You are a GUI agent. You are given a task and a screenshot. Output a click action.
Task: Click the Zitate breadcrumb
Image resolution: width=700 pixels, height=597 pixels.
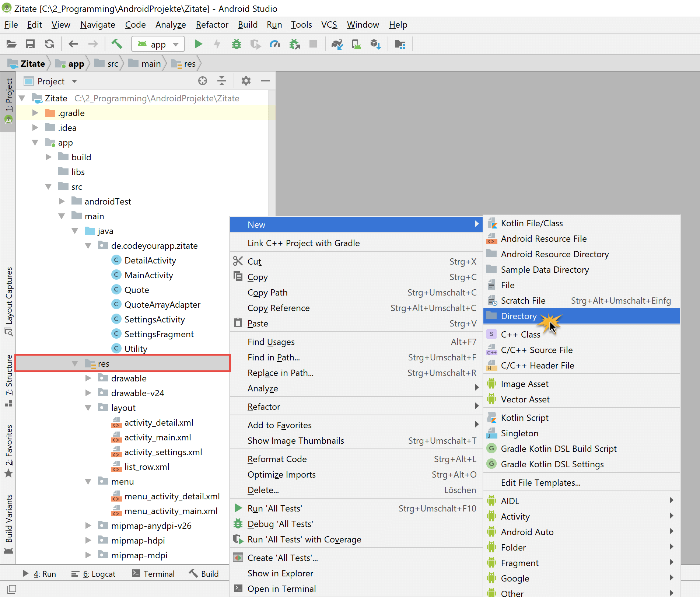27,64
